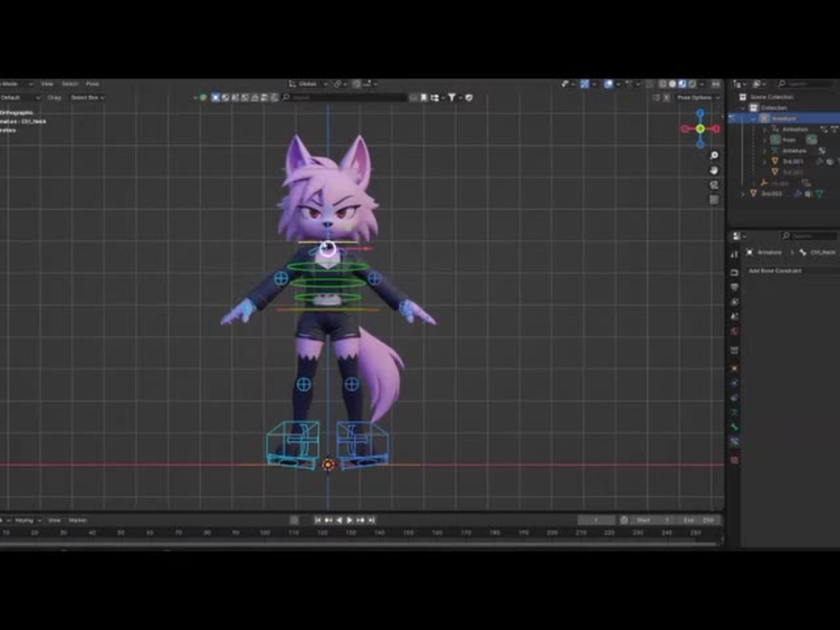Open the View menu in viewport header
The width and height of the screenshot is (840, 630).
coord(47,84)
